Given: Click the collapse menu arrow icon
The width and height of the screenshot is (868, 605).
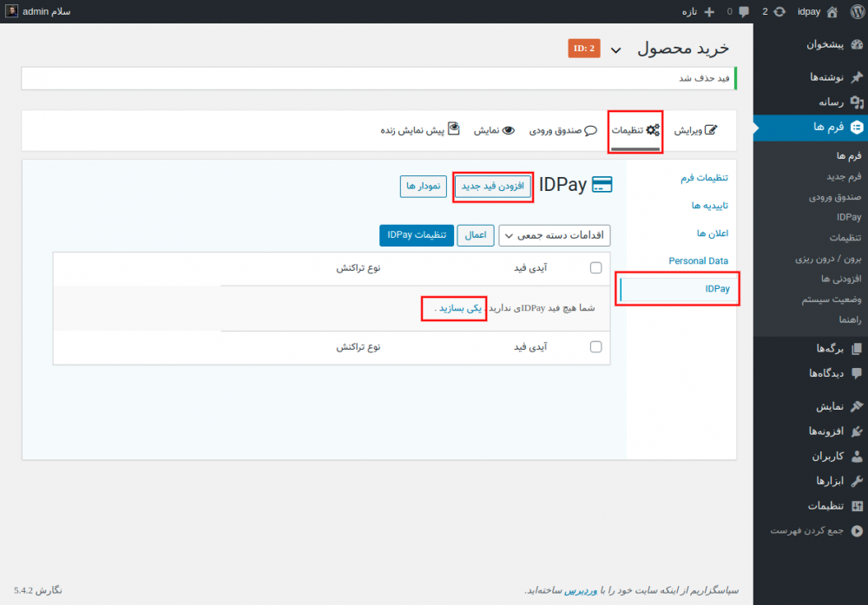Looking at the screenshot, I should tap(858, 530).
